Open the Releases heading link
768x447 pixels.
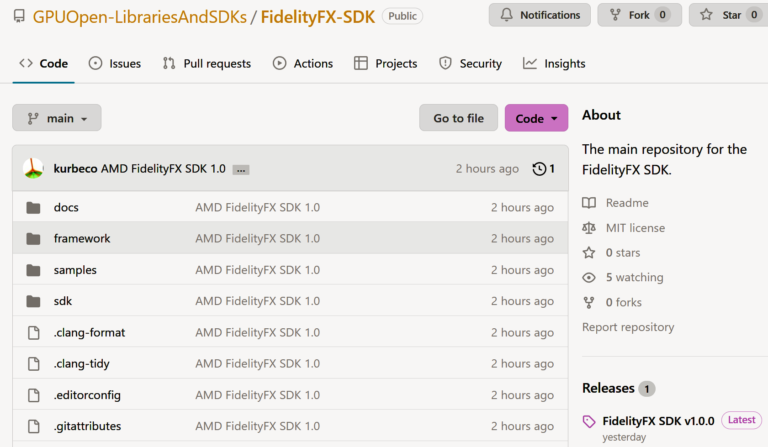pyautogui.click(x=608, y=388)
